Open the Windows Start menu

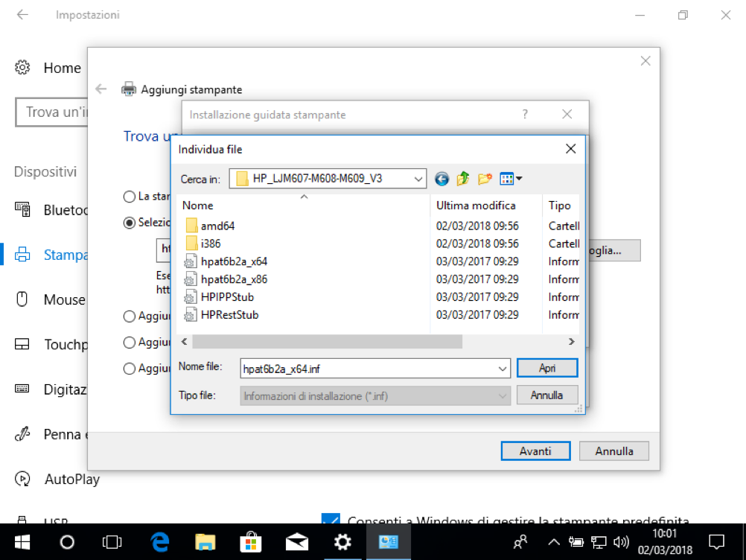[x=22, y=542]
